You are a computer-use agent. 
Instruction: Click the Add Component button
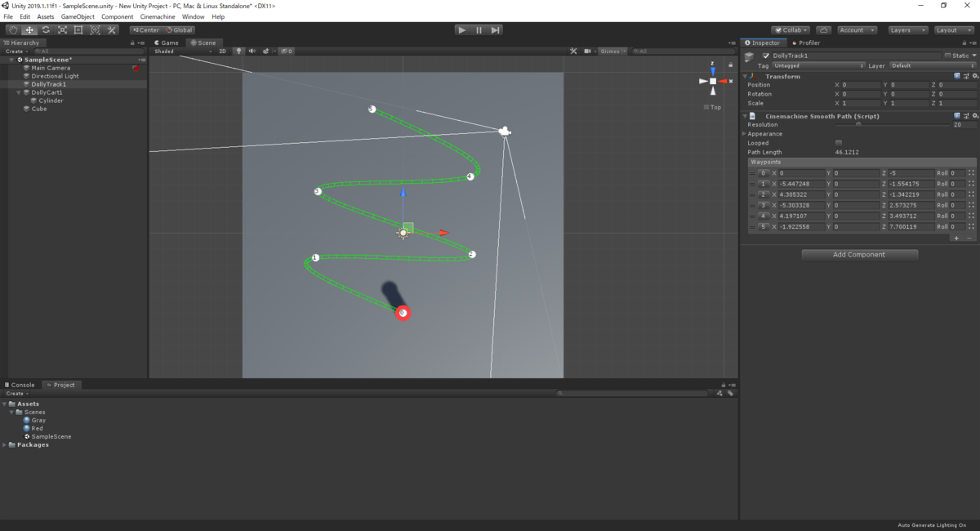point(860,254)
